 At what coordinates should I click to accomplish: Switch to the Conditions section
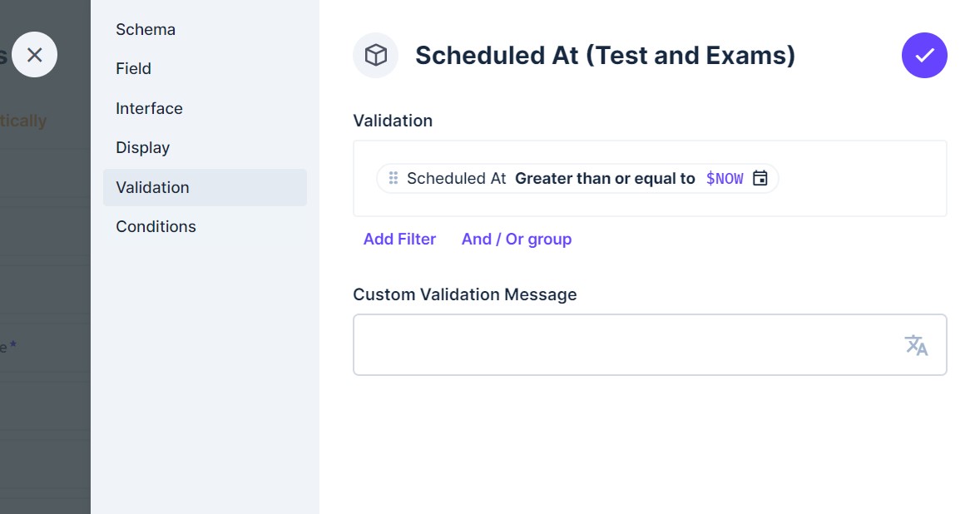156,226
